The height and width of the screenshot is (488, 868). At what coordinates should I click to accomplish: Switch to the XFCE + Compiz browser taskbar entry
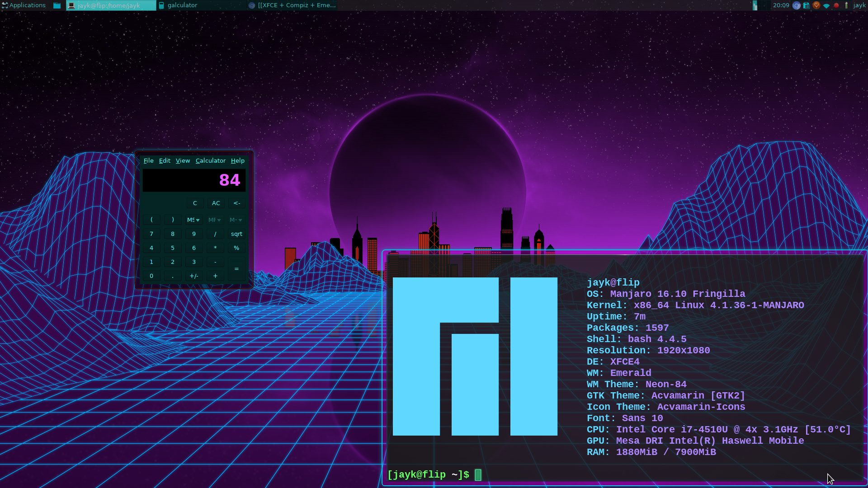(292, 5)
